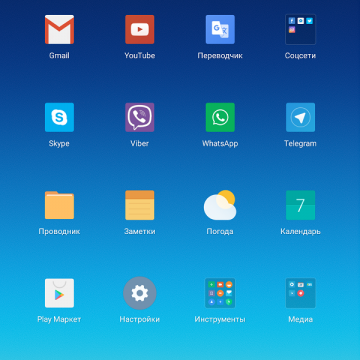Open the Переводчик translator app
The width and height of the screenshot is (360, 360).
pos(220,29)
